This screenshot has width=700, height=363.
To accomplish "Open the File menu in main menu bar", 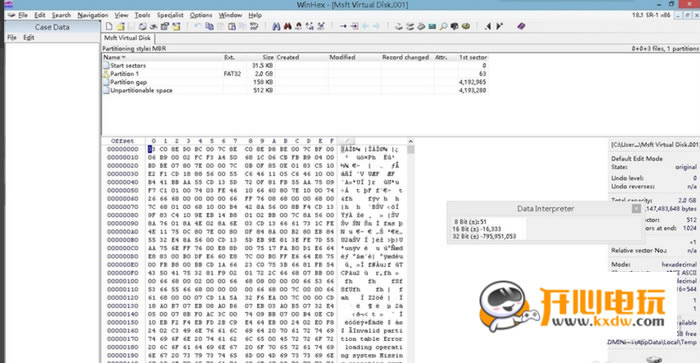I will [23, 15].
